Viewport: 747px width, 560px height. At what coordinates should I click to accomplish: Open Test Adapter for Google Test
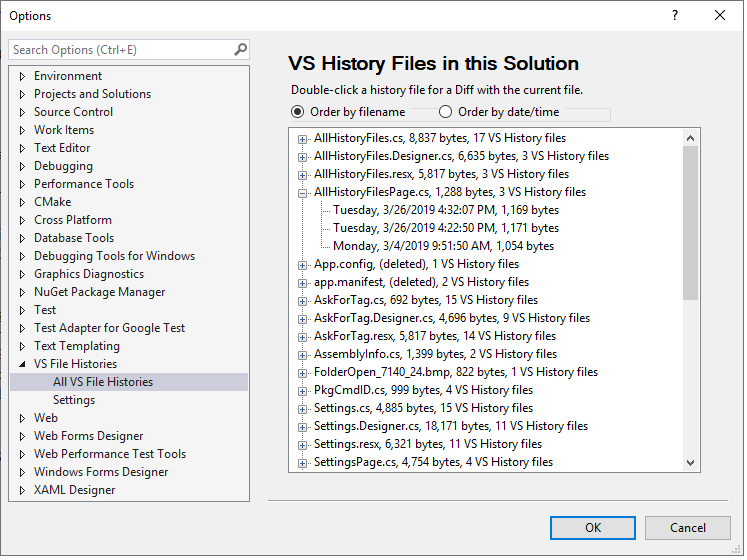(109, 328)
